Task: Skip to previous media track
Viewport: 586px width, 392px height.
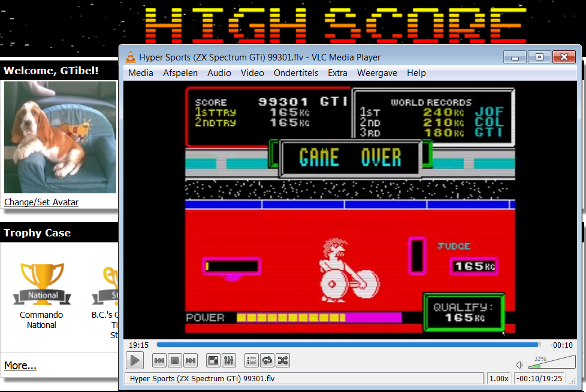Action: pyautogui.click(x=159, y=360)
